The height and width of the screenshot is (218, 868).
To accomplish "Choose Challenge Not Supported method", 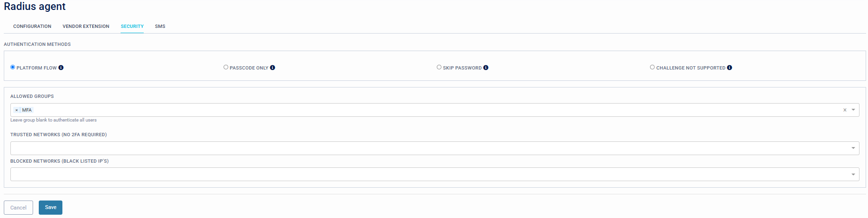I will coord(652,67).
